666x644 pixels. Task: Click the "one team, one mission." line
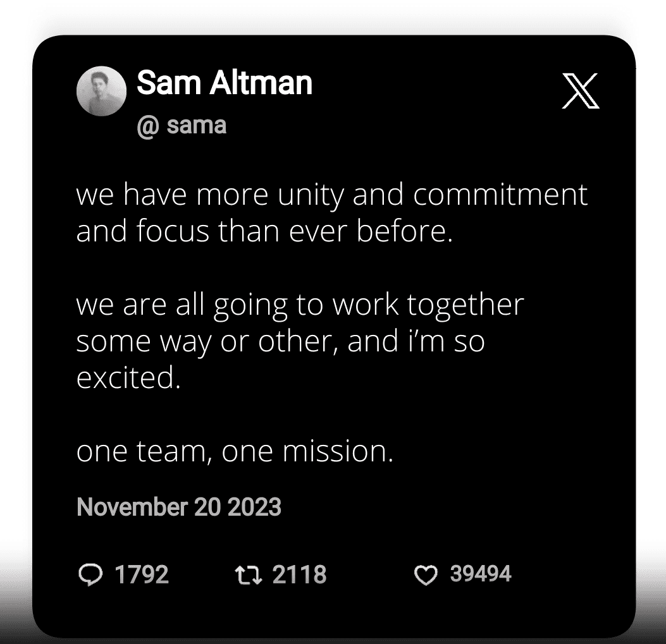tap(235, 451)
